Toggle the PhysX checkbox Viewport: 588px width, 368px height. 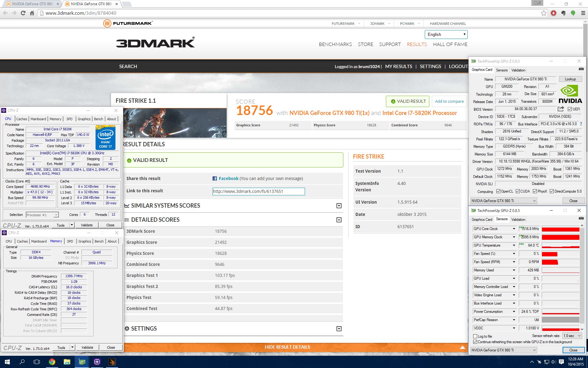pos(535,191)
